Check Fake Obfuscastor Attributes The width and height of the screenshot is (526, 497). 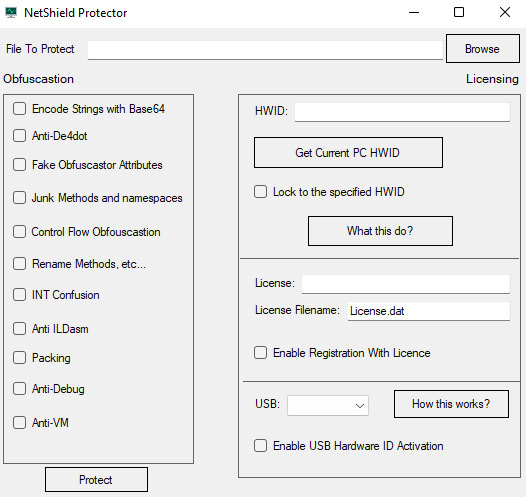19,165
